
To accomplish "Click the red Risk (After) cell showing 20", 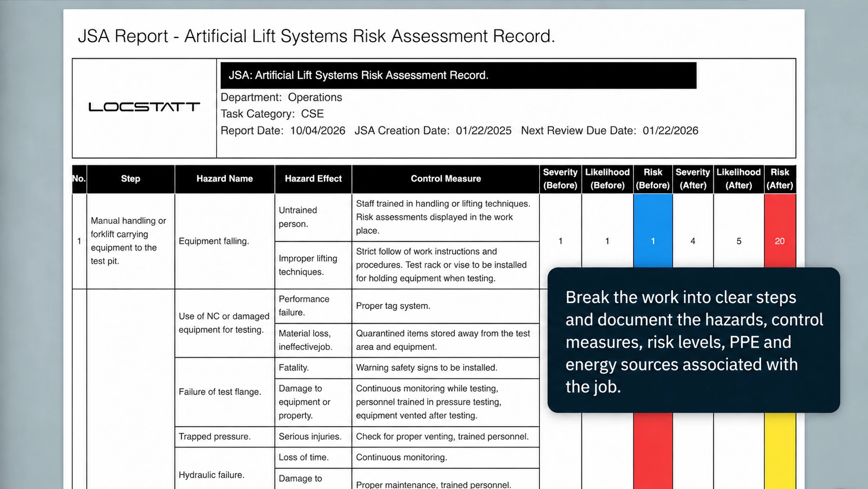I will (780, 231).
